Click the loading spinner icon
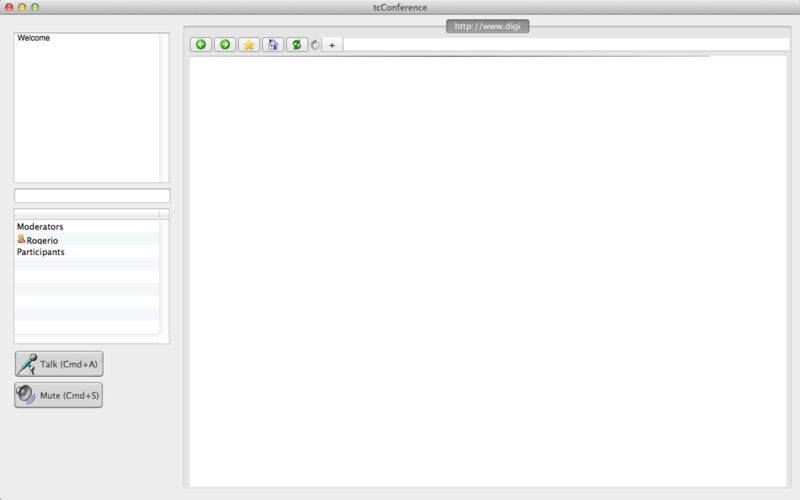 click(x=315, y=45)
